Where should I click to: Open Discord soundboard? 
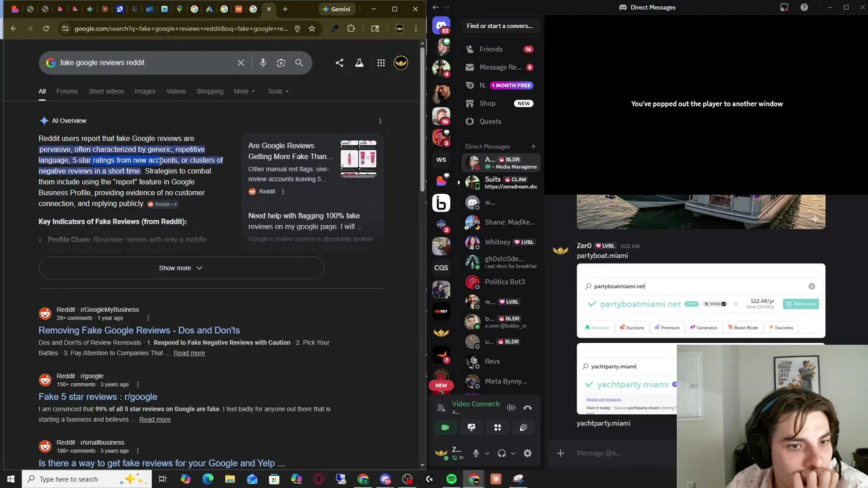(524, 428)
